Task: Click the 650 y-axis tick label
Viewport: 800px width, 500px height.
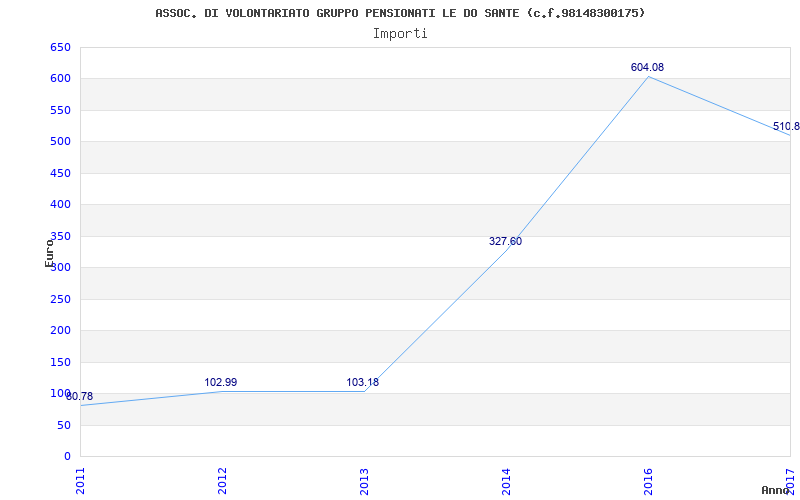Action: point(60,47)
